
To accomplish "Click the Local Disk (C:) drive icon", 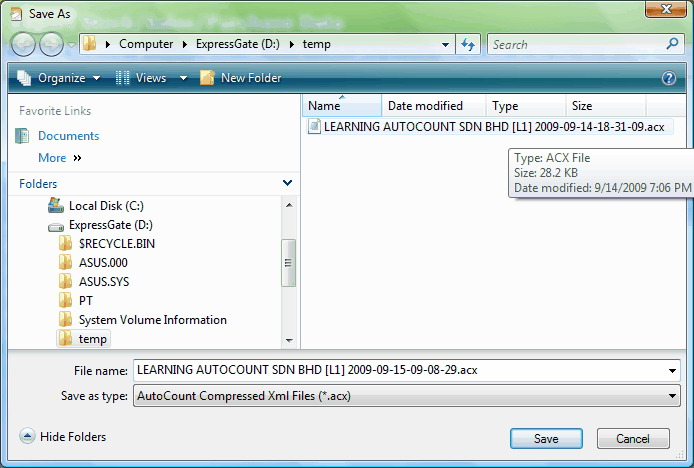I will [56, 205].
